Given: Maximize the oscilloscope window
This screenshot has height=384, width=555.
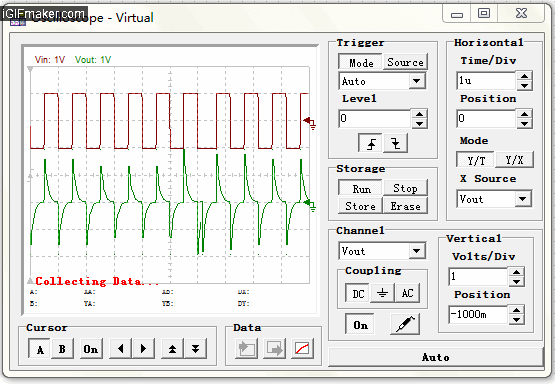Looking at the screenshot, I should tap(484, 14).
